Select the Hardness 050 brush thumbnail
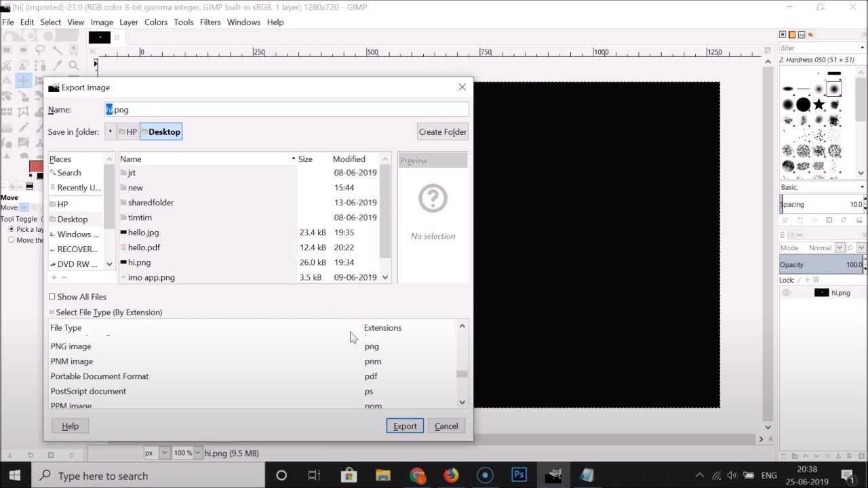Image resolution: width=868 pixels, height=488 pixels. 834,89
